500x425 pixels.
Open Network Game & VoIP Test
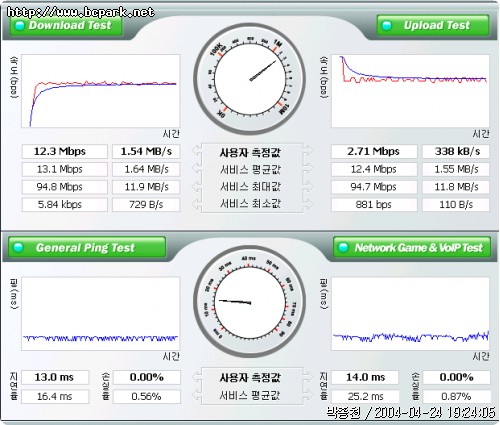412,247
